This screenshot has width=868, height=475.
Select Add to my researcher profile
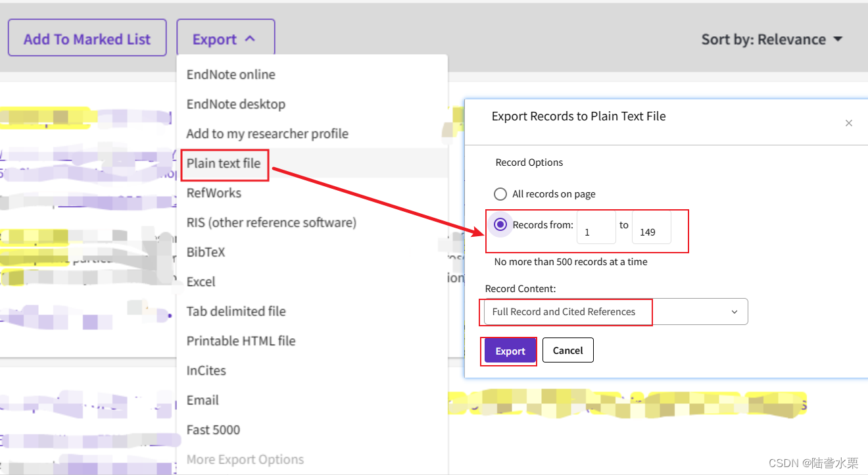point(312,134)
